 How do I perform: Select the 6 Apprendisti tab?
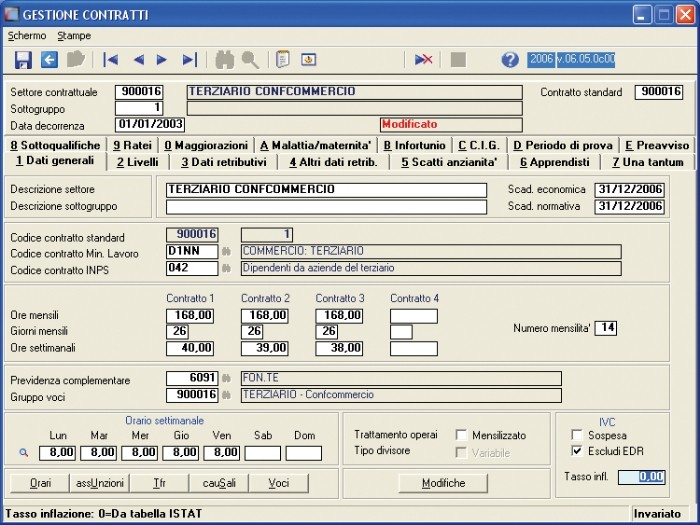point(554,162)
